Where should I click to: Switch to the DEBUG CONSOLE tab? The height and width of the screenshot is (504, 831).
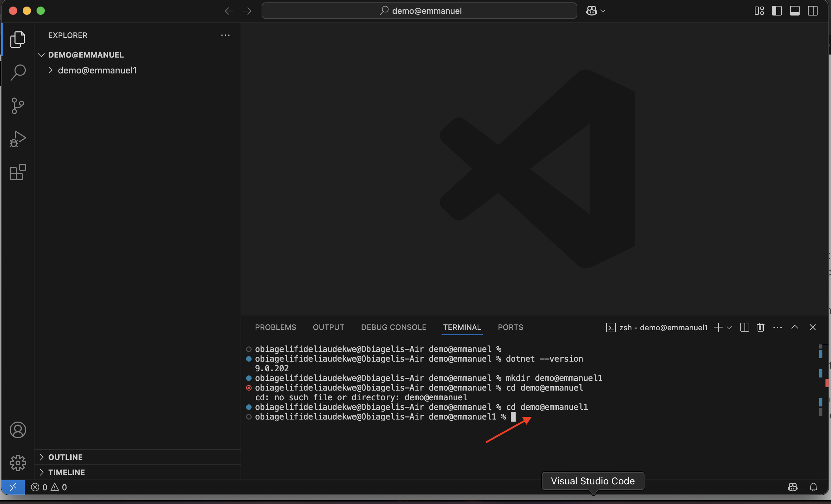394,327
